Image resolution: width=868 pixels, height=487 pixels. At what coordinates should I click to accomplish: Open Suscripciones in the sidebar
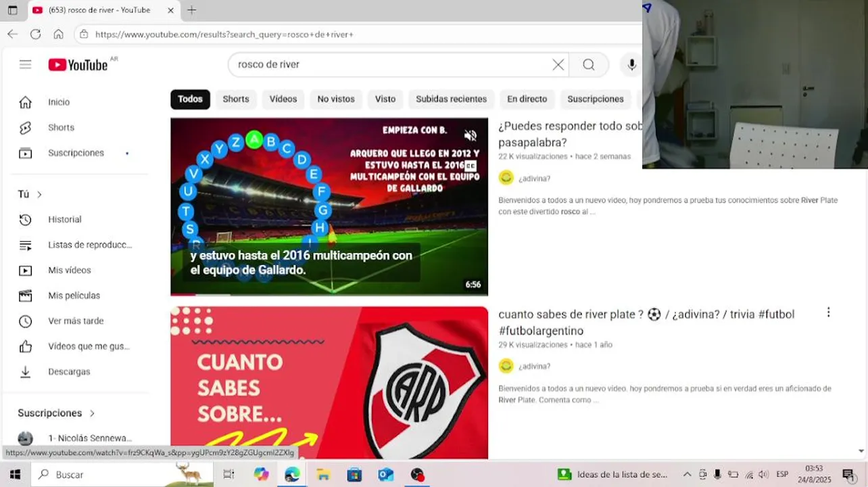click(74, 153)
